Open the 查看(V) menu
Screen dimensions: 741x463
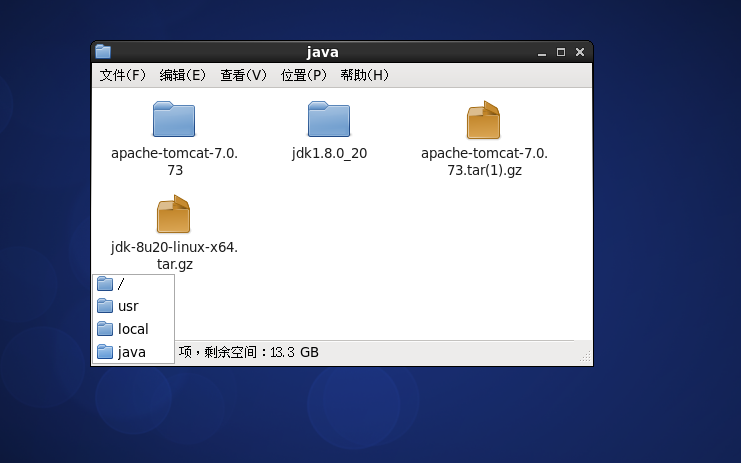pyautogui.click(x=244, y=75)
